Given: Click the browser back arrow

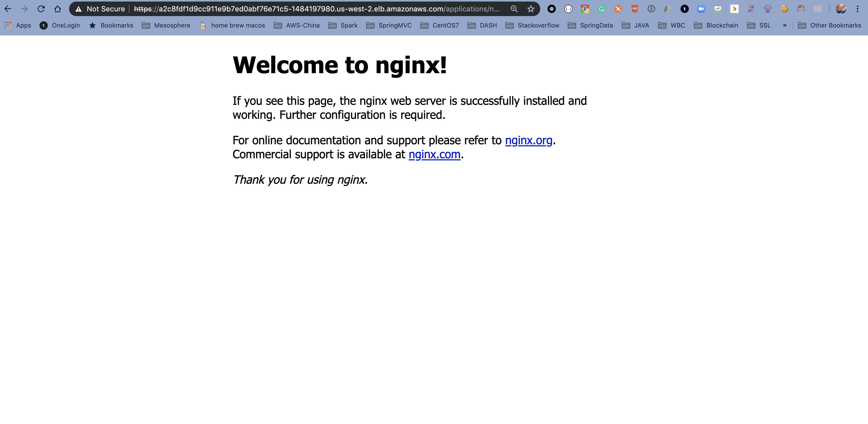Looking at the screenshot, I should [8, 9].
